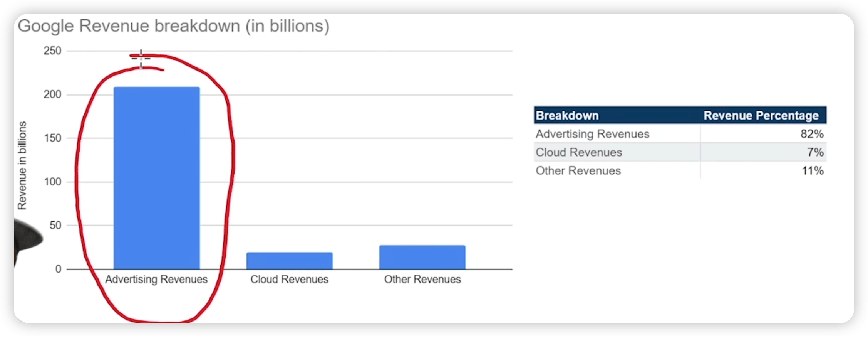Click the 250 y-axis value
Screen dimensions: 868x337
coord(52,51)
